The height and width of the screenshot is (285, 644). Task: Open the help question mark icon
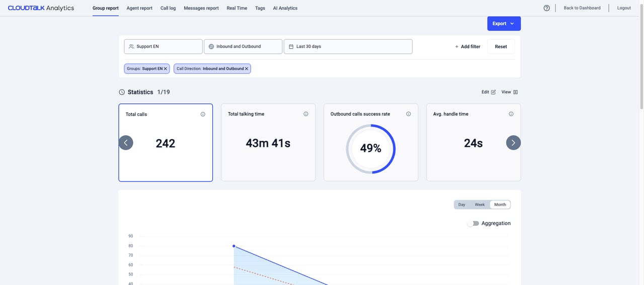546,8
